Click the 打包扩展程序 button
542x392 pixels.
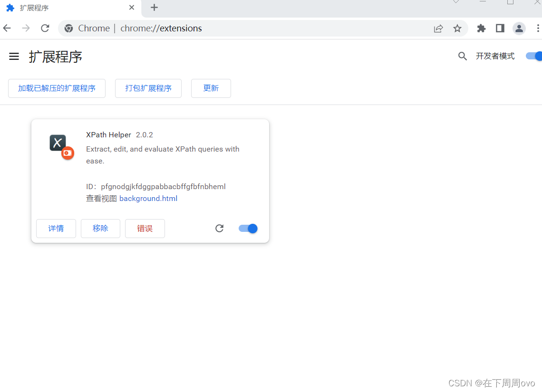click(x=148, y=88)
